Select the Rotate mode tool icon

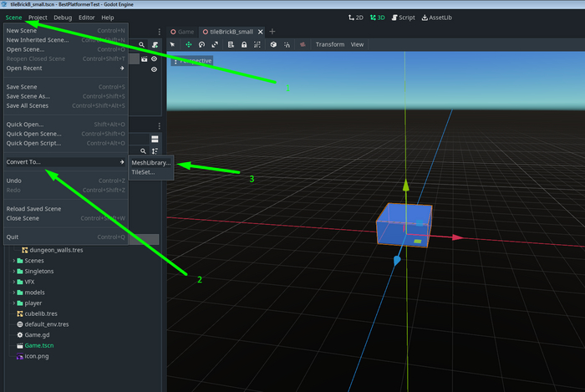tap(201, 44)
